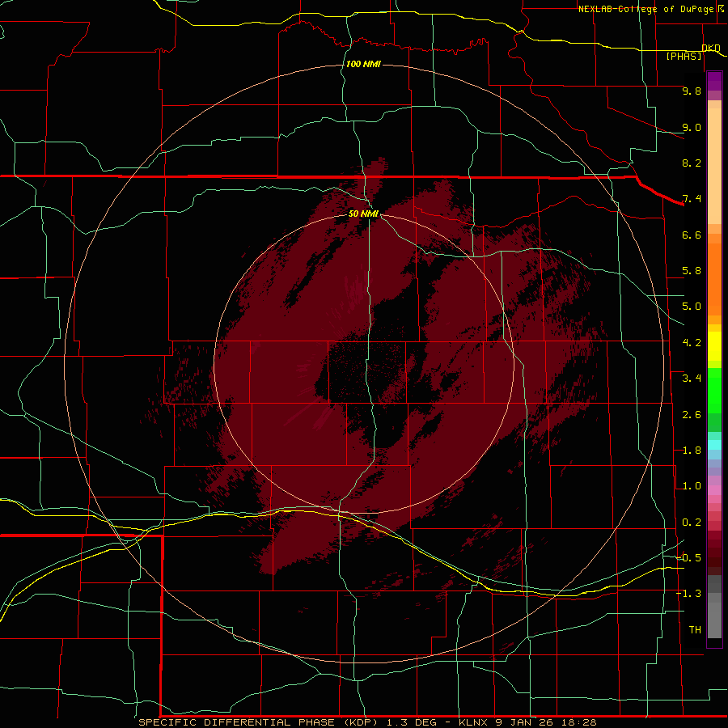The height and width of the screenshot is (728, 728).
Task: Select the 1.8 legend value
Action: (692, 451)
